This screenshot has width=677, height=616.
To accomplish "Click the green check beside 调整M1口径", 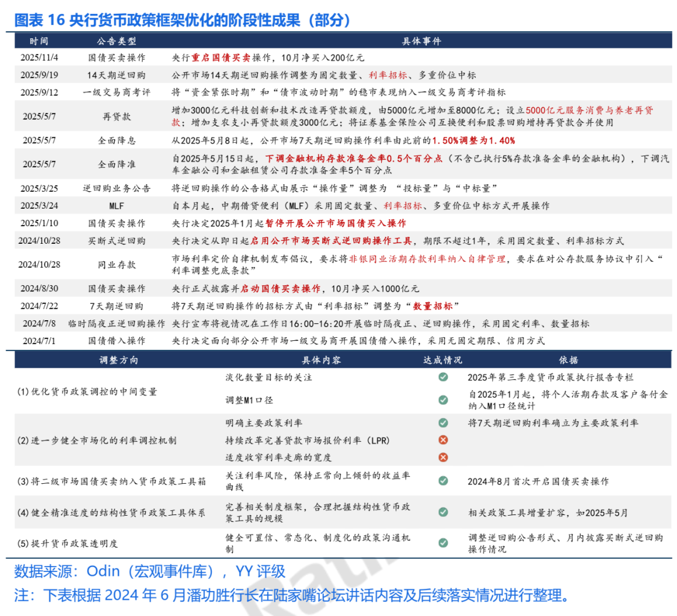I will (443, 400).
